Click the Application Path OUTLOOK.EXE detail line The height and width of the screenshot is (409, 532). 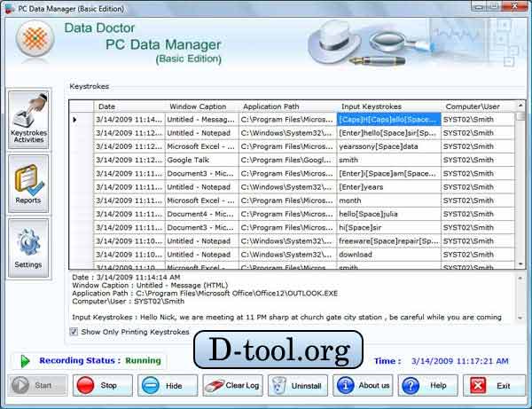(x=205, y=294)
